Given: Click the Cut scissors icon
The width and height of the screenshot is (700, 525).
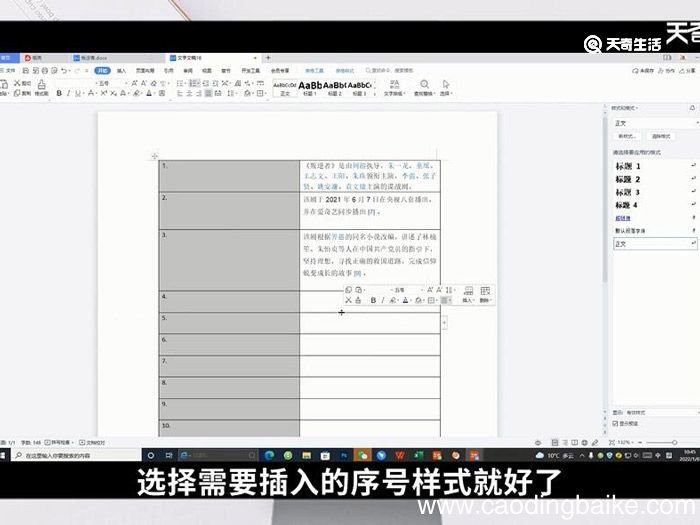Looking at the screenshot, I should tap(17, 83).
